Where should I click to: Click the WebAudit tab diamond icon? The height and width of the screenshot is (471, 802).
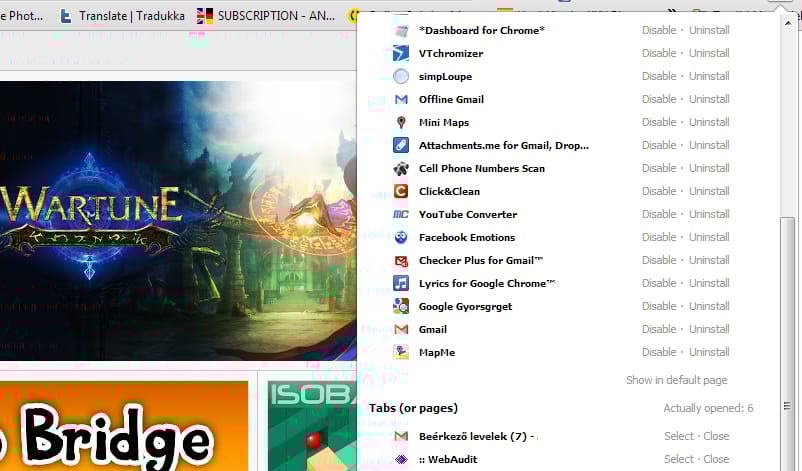click(401, 459)
